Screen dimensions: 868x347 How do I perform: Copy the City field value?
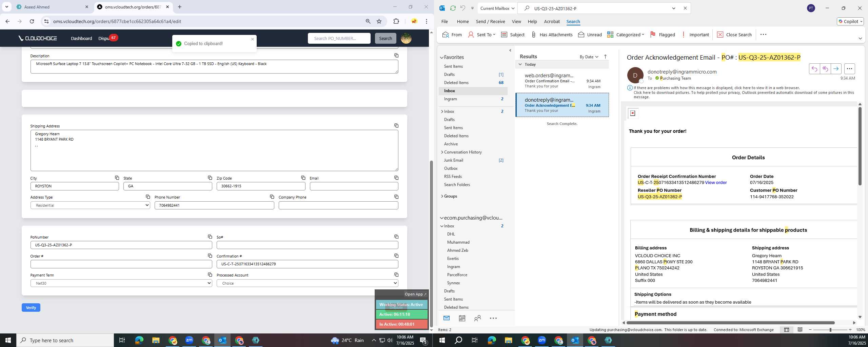click(117, 178)
